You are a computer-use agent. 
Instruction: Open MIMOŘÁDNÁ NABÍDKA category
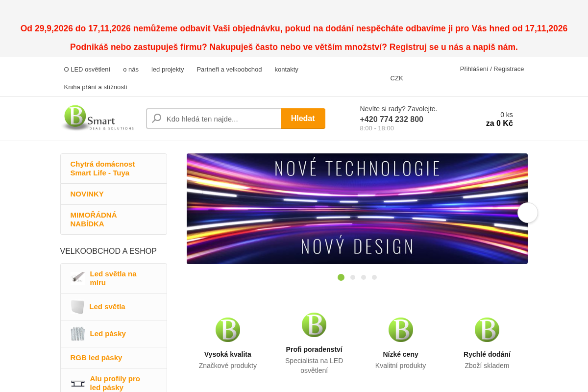coord(114,220)
